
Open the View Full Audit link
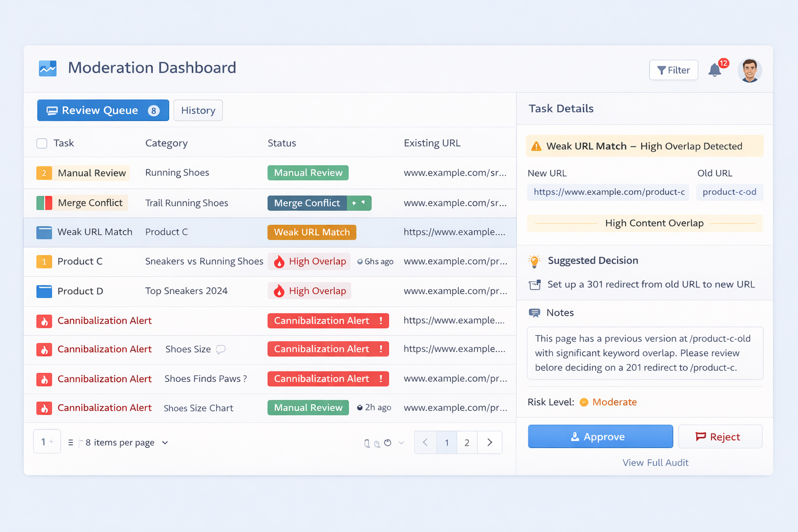pyautogui.click(x=655, y=462)
